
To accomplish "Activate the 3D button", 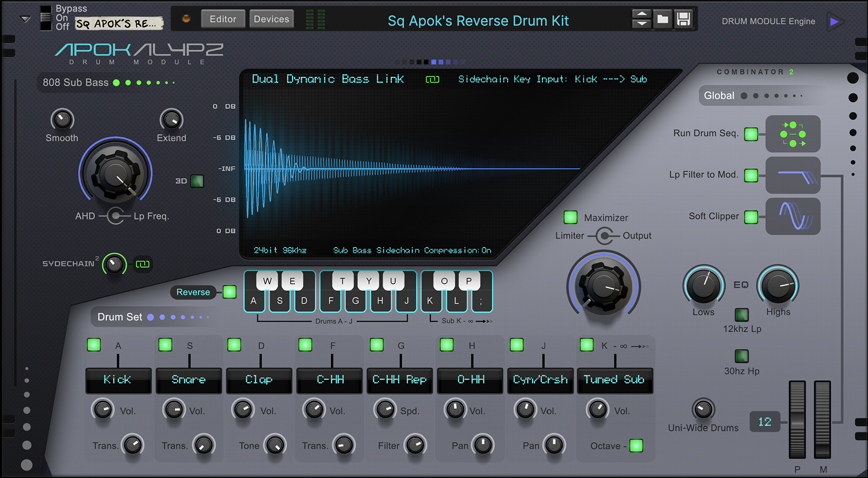I will (197, 181).
